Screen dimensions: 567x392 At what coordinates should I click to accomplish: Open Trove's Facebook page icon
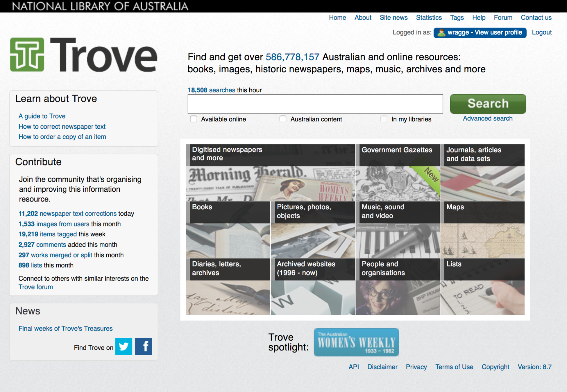143,346
